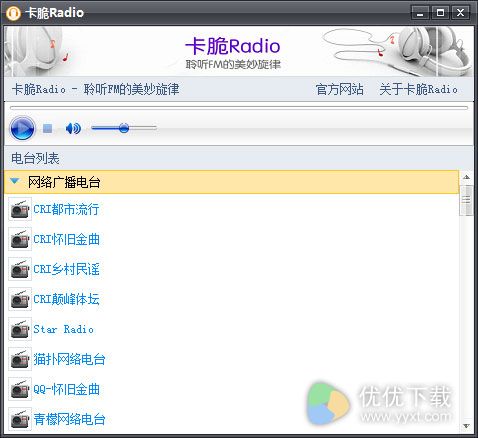Click the radio icon beside CRI颠峰体坛
Image resolution: width=478 pixels, height=438 pixels.
click(x=20, y=299)
